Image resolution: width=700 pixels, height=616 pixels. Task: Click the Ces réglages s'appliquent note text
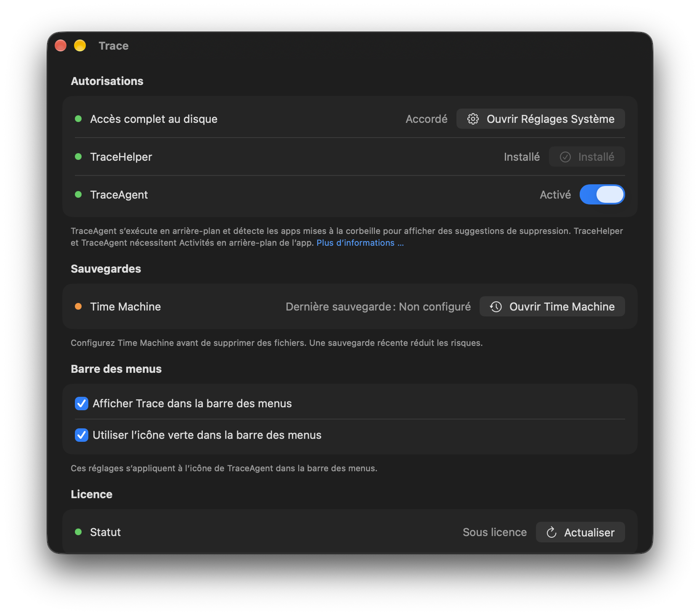(224, 468)
